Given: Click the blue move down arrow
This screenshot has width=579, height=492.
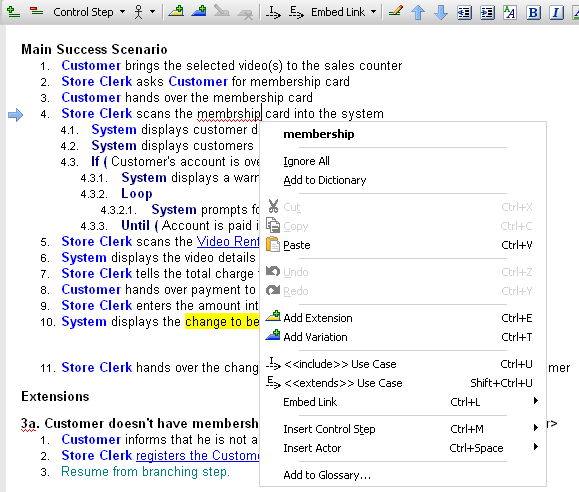Looking at the screenshot, I should coord(441,13).
